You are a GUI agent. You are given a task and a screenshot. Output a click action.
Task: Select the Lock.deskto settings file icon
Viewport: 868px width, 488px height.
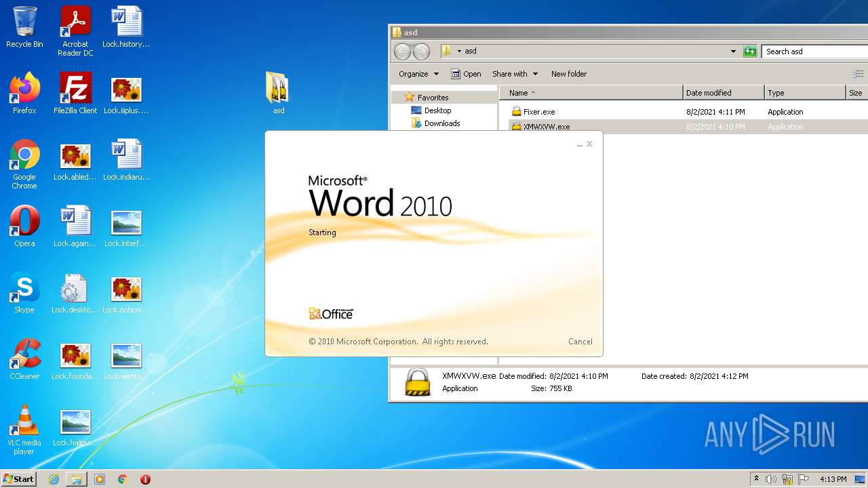pyautogui.click(x=75, y=293)
